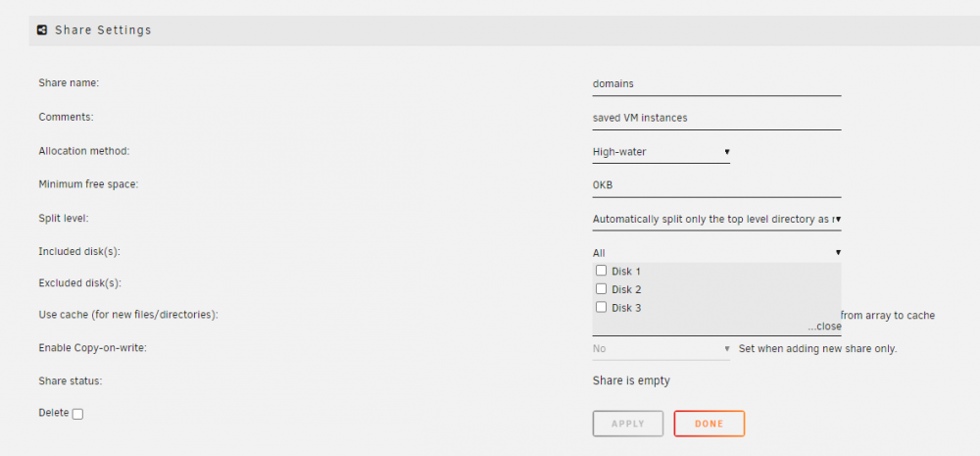
Task: Open the Enable Copy-on-write No dropdown
Action: click(661, 348)
